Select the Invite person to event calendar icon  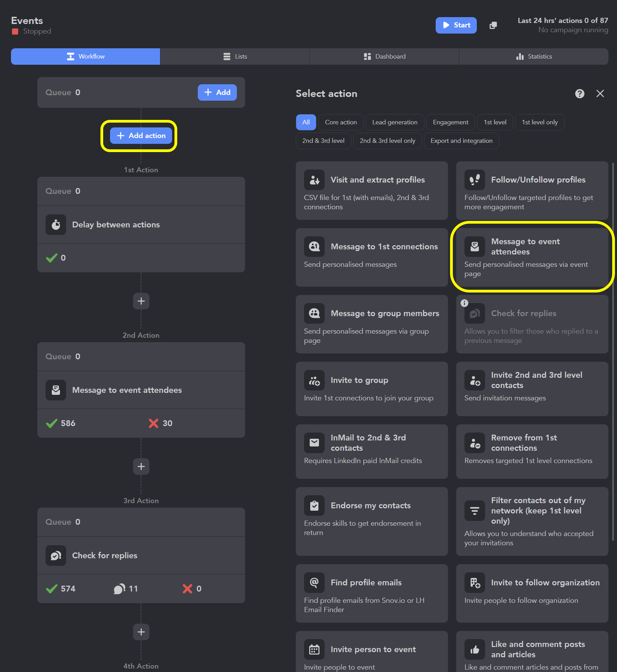tap(314, 649)
